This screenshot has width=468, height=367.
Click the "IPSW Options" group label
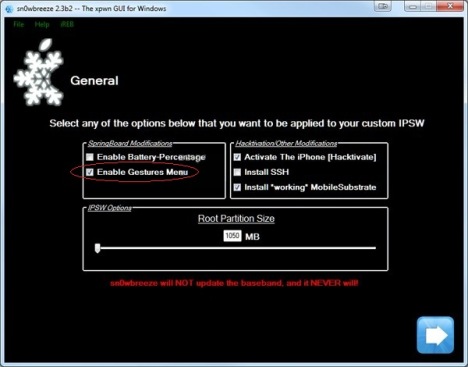(x=110, y=208)
